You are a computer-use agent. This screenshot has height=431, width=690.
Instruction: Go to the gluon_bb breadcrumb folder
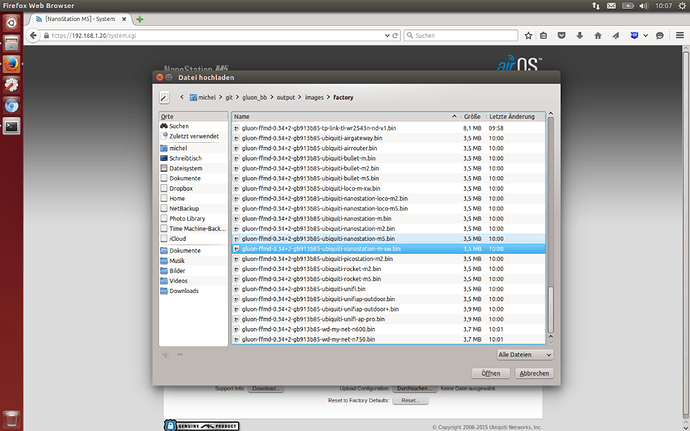pos(254,97)
